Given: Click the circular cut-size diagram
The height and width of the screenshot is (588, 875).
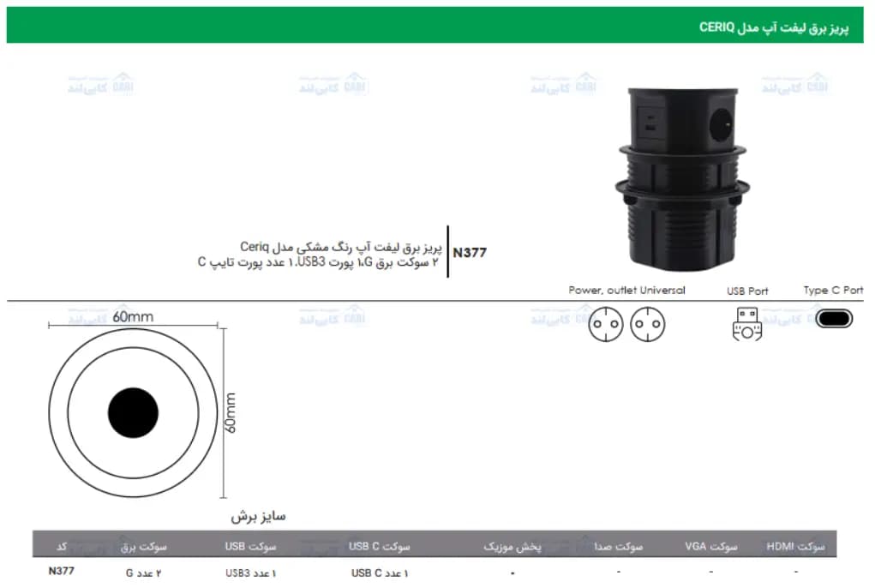Looking at the screenshot, I should [134, 413].
